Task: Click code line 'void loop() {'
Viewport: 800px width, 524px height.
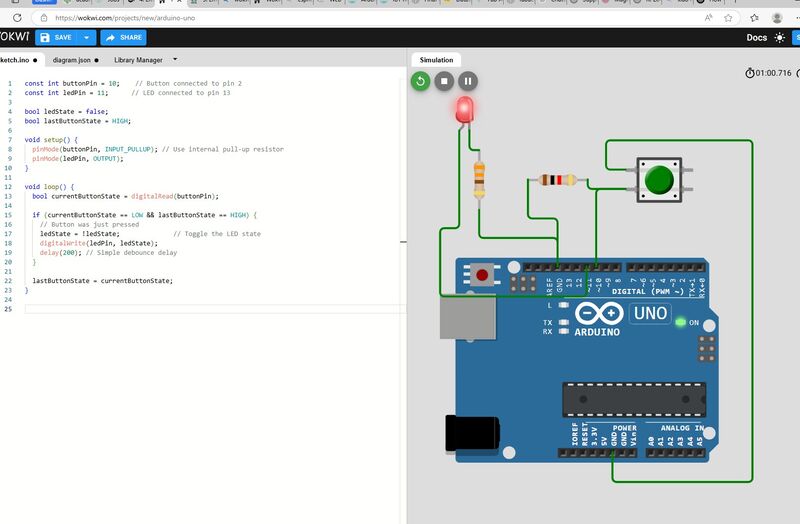Action: point(49,187)
